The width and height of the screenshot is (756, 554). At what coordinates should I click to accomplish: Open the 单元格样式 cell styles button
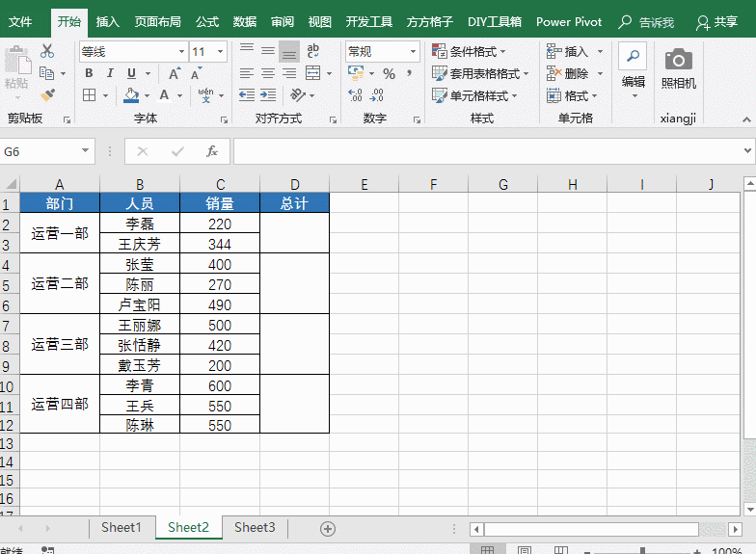pos(481,95)
